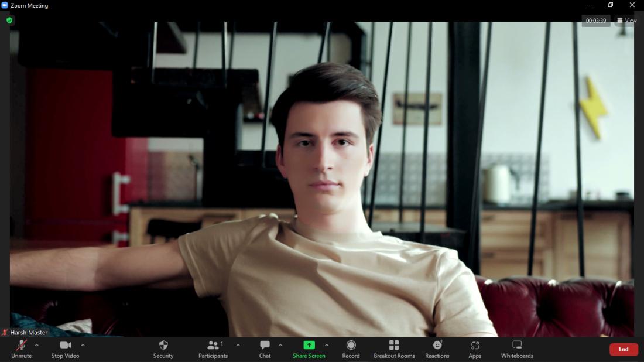Open the Security shield menu
The height and width of the screenshot is (362, 644).
tap(163, 349)
